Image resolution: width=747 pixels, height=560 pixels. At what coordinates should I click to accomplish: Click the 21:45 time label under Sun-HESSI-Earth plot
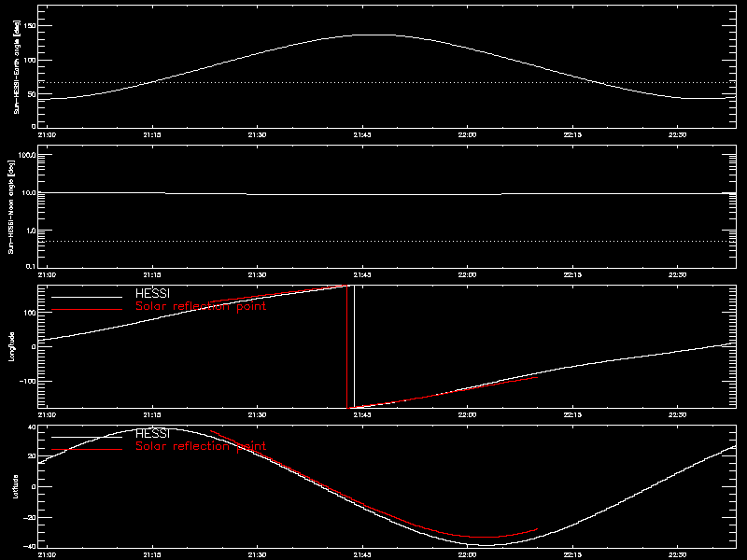tap(362, 135)
